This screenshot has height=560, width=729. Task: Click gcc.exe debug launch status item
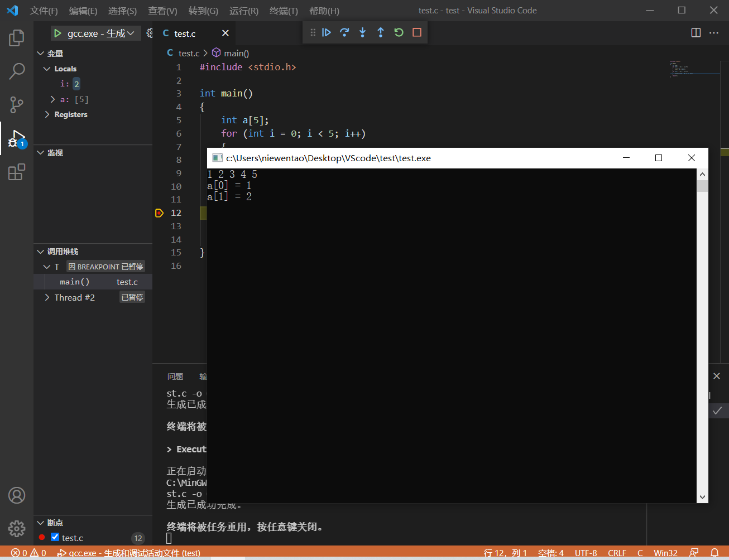pyautogui.click(x=129, y=553)
